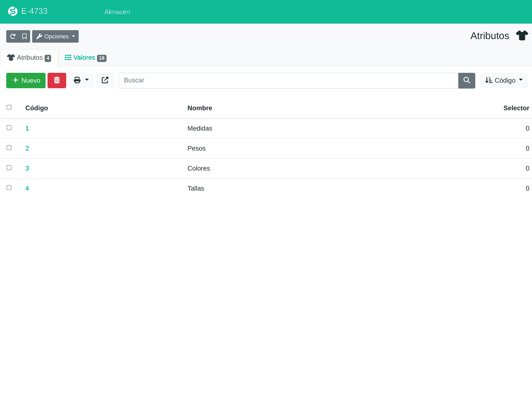This screenshot has height=408, width=532.
Task: Click the Nombre column header
Action: (200, 108)
